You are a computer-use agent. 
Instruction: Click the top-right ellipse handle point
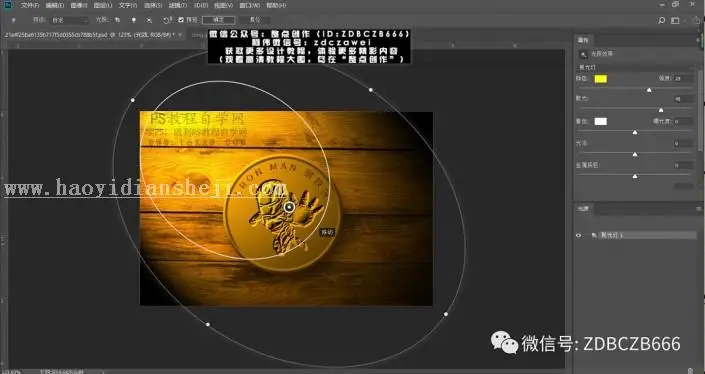370,90
